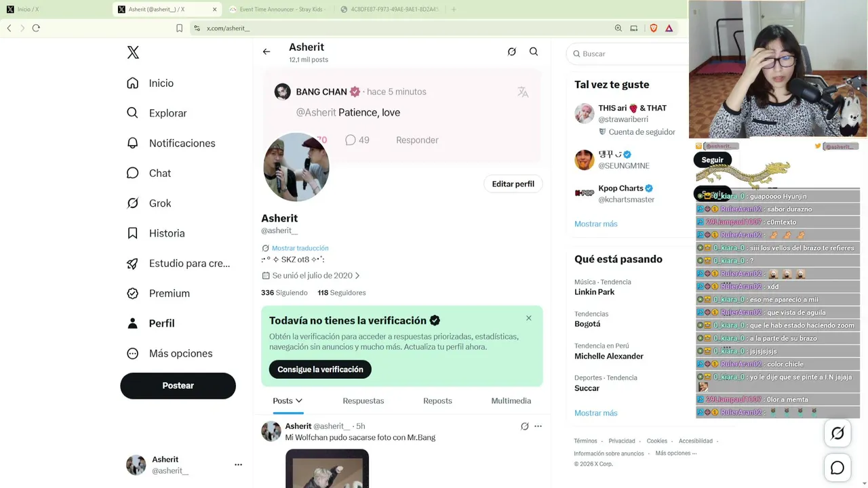Search the profile with the header magnifier icon
The image size is (868, 488).
coord(534,52)
